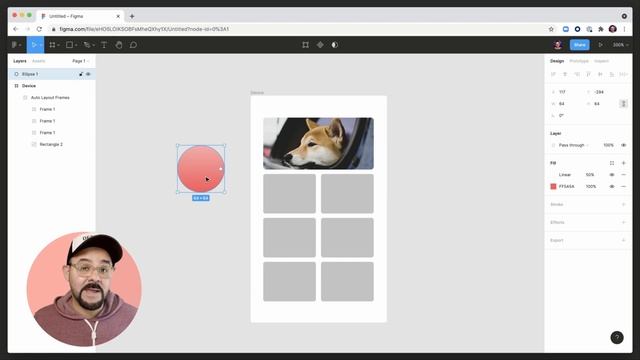
Task: Toggle layer visibility eye next to 100% opacity
Action: [x=624, y=145]
